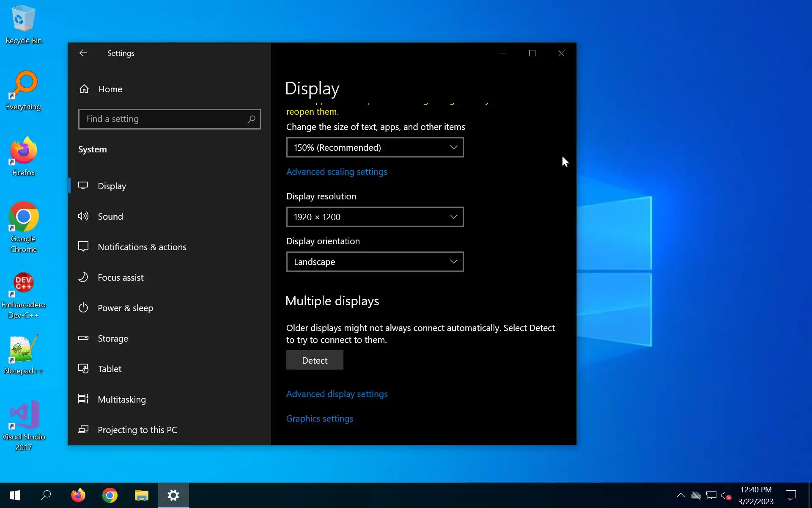This screenshot has width=812, height=508.
Task: Open Sound settings in sidebar
Action: 110,217
